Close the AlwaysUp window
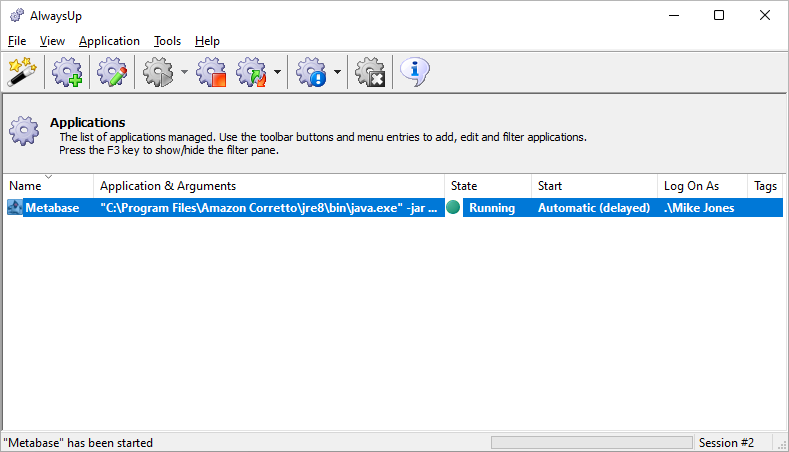The width and height of the screenshot is (789, 452). click(x=765, y=16)
